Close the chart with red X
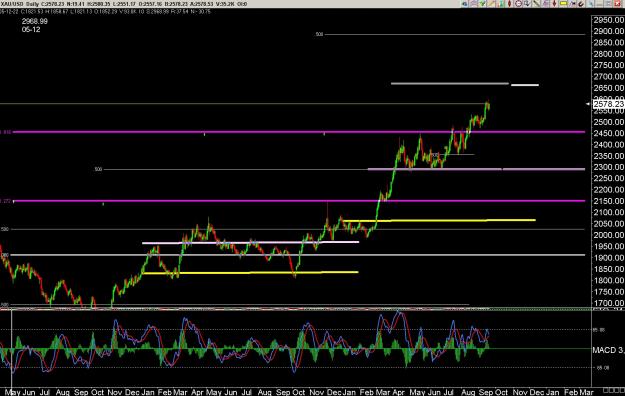This screenshot has width=625, height=396. pyautogui.click(x=617, y=4)
